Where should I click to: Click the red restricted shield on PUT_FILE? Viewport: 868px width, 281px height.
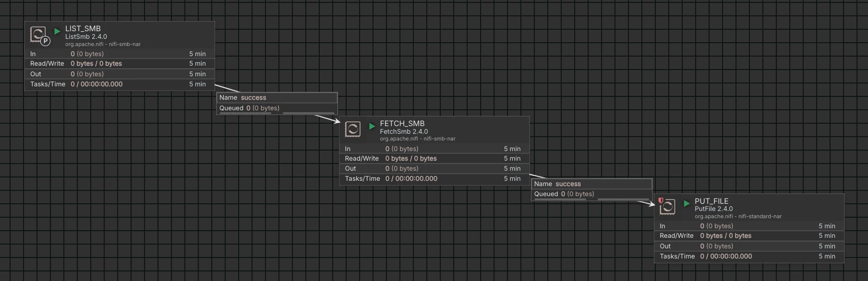(x=661, y=200)
